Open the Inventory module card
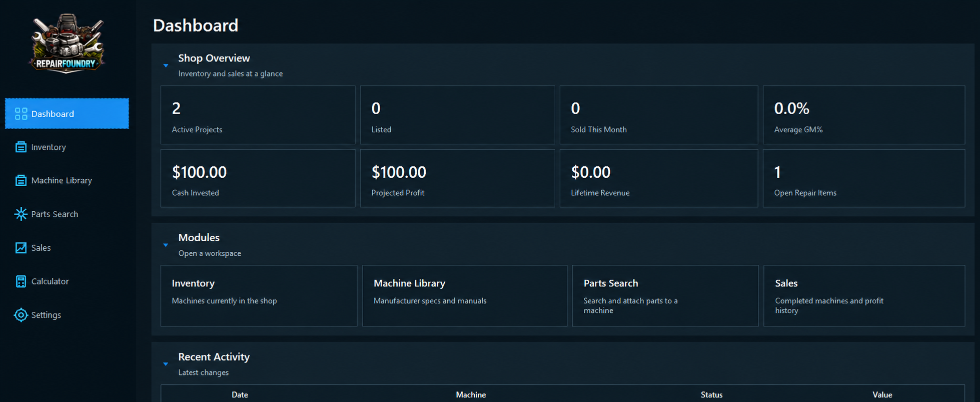980x402 pixels. point(259,296)
